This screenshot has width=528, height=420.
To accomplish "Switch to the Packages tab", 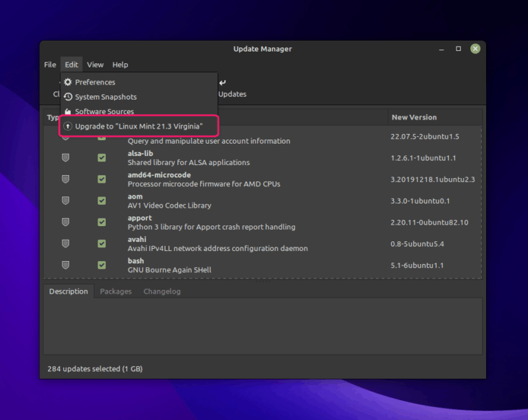I will [115, 291].
